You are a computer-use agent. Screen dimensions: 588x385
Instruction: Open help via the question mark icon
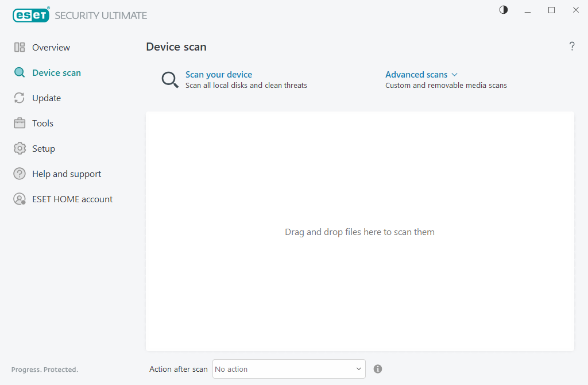point(572,46)
